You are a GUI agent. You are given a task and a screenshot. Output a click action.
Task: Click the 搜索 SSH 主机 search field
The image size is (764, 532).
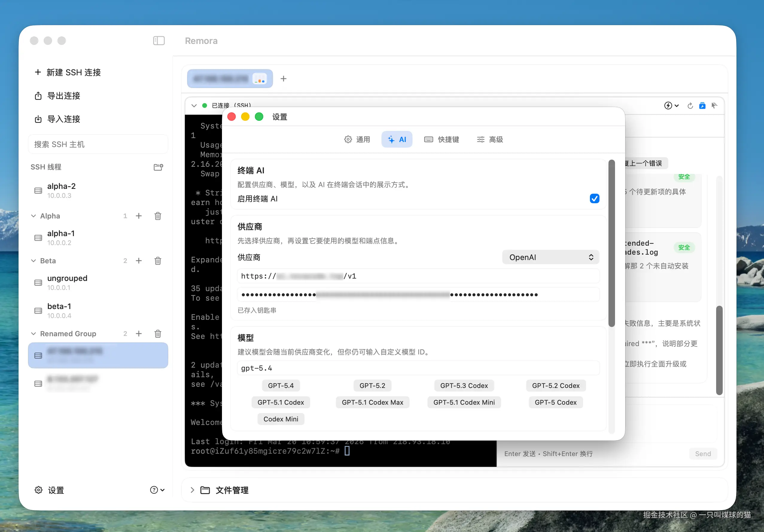point(98,144)
